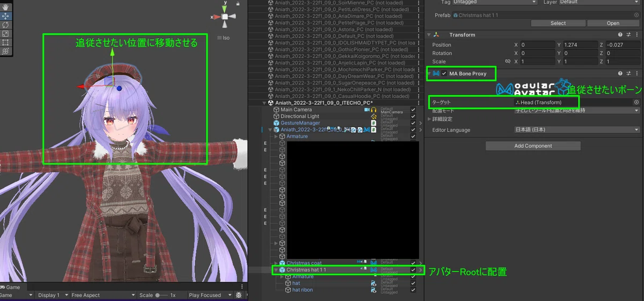Click GestureManager prefab icon

276,123
